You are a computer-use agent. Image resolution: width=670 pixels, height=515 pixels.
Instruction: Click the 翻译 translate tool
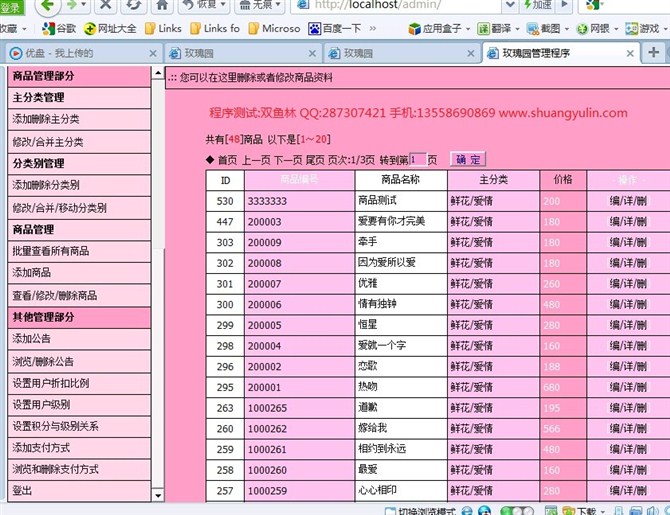click(494, 29)
